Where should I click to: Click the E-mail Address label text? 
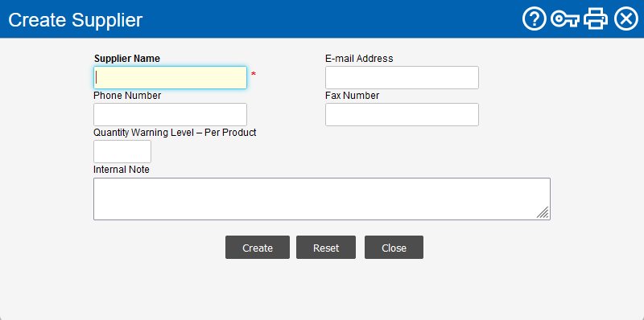pos(359,59)
